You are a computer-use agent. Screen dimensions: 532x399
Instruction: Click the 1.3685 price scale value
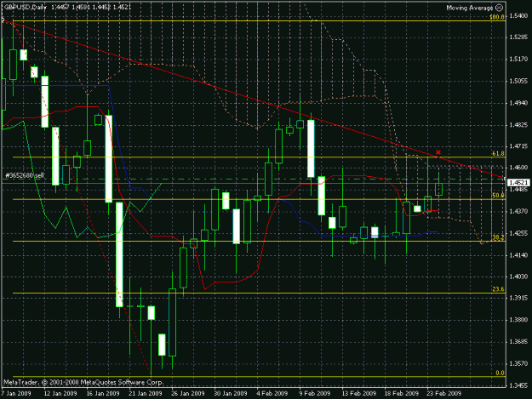coord(518,341)
